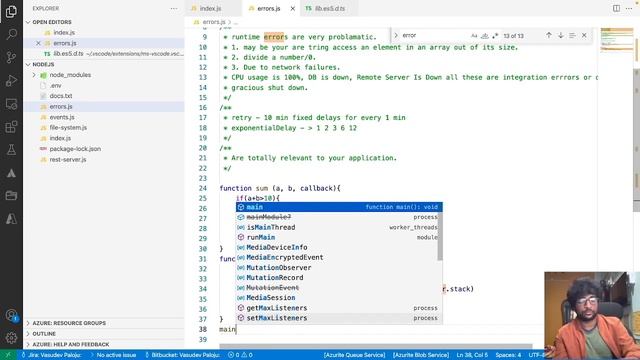640x360 pixels.
Task: Open the Remote Explorer view
Action: pyautogui.click(x=11, y=104)
